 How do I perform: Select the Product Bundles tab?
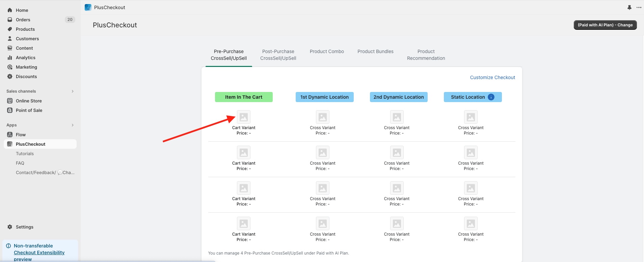click(x=375, y=51)
